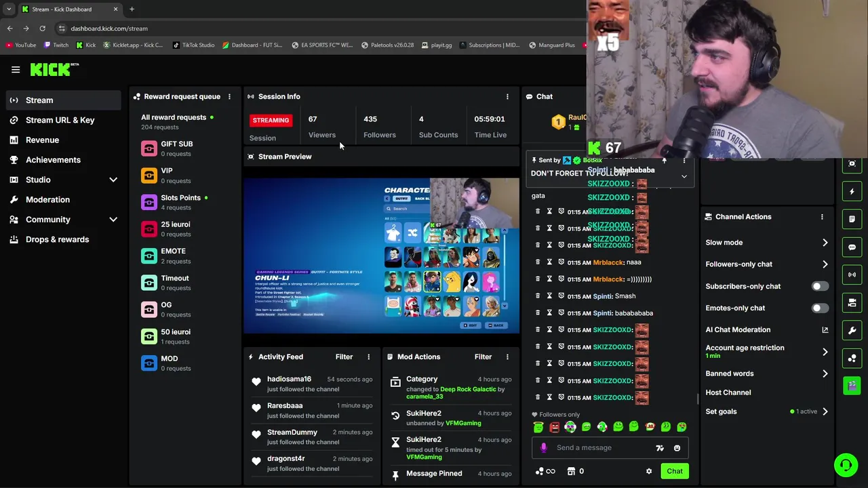Viewport: 868px width, 488px height.
Task: Open green headset support button
Action: click(846, 465)
